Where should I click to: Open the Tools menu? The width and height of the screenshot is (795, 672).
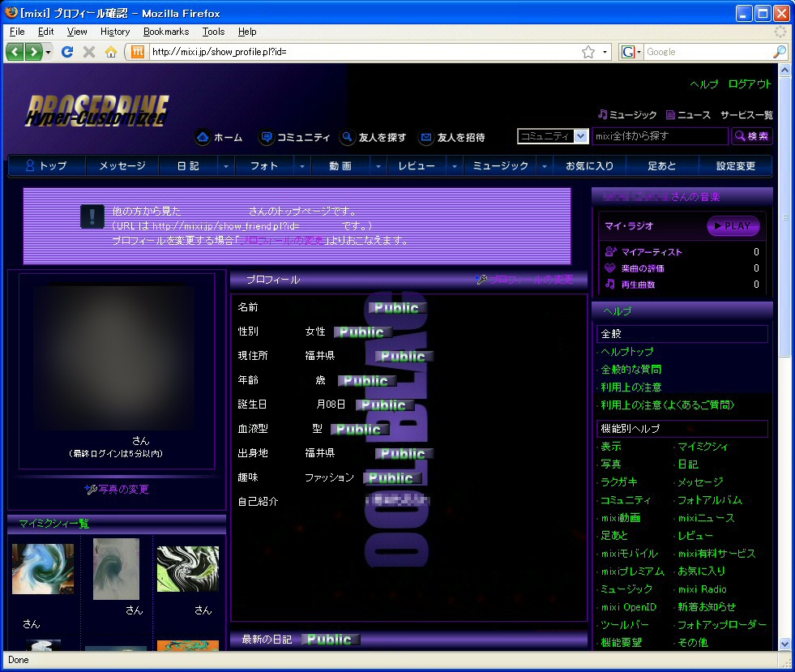click(x=213, y=32)
